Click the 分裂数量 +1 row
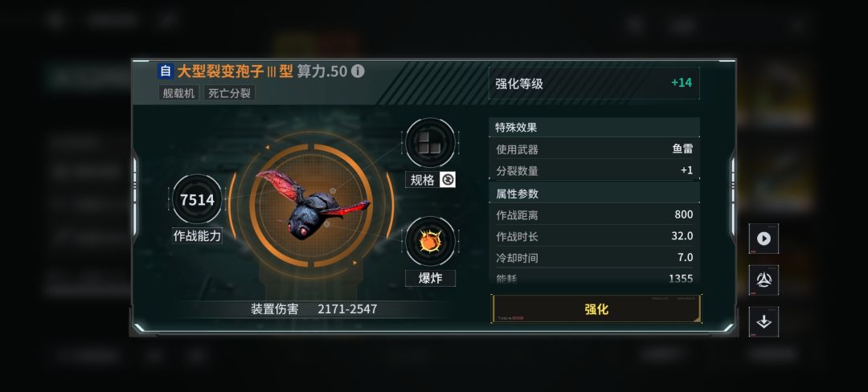The width and height of the screenshot is (868, 392). tap(594, 170)
